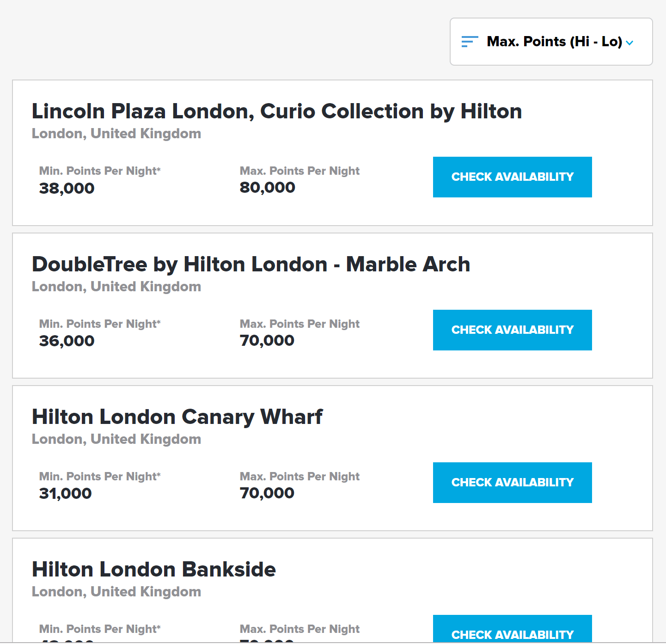Open the Hilton London Canary Wharf hotel page
666x644 pixels.
coord(177,417)
